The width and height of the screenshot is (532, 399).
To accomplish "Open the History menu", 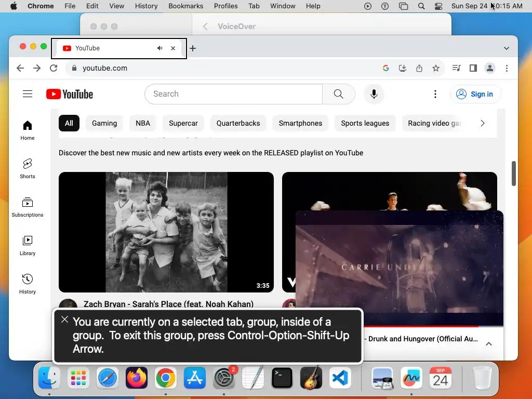I will click(146, 6).
